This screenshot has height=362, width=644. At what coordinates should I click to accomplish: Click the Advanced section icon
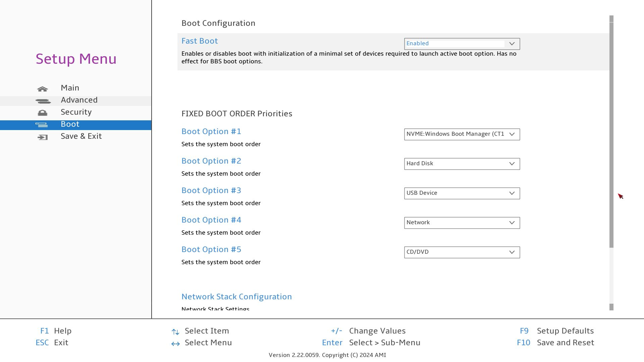[x=43, y=101]
